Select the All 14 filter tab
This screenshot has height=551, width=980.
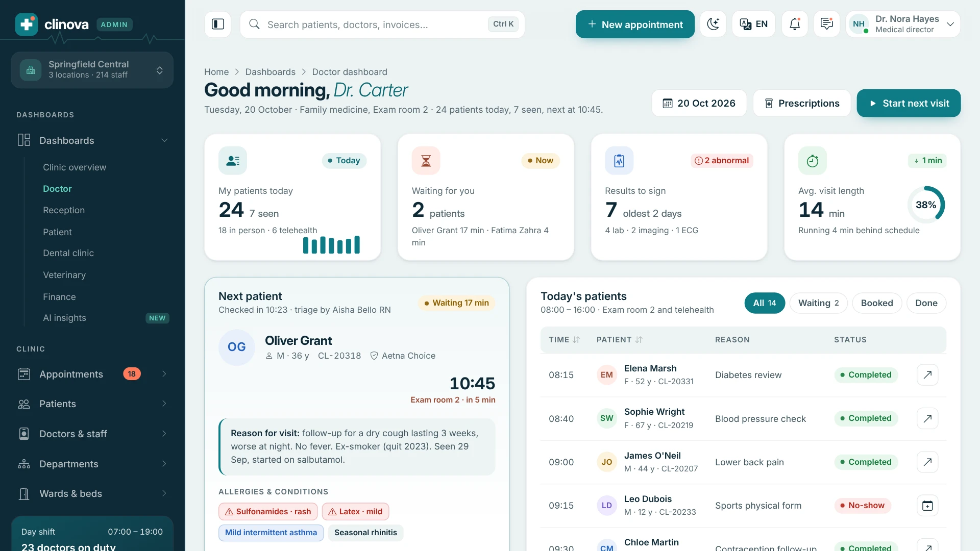pyautogui.click(x=765, y=303)
